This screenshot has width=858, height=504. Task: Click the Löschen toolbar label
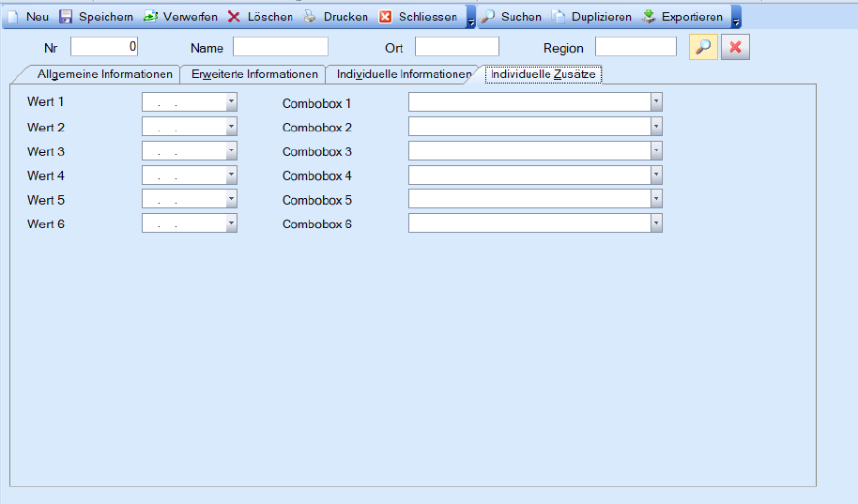point(269,17)
